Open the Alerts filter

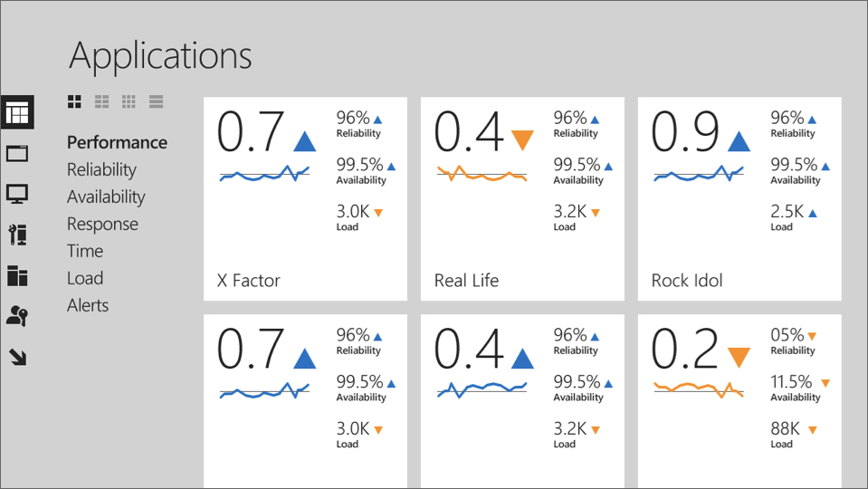coord(88,305)
